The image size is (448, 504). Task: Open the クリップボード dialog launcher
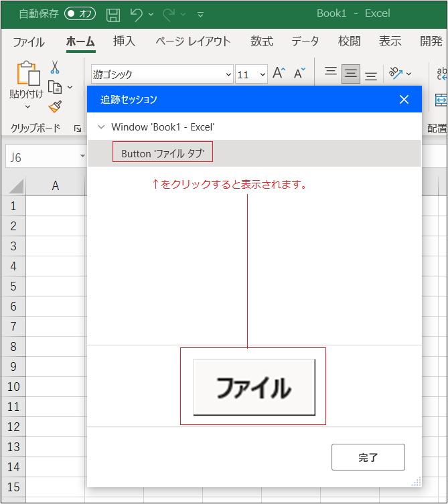pyautogui.click(x=78, y=129)
